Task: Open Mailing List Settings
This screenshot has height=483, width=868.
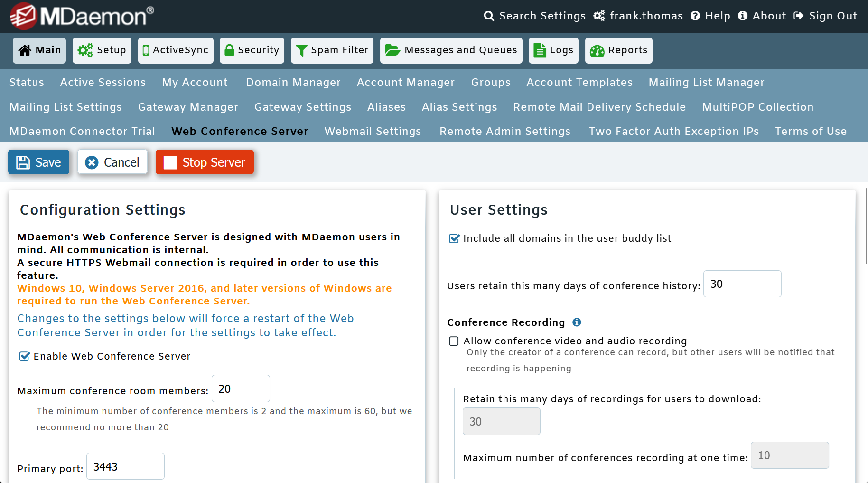Action: pos(65,107)
